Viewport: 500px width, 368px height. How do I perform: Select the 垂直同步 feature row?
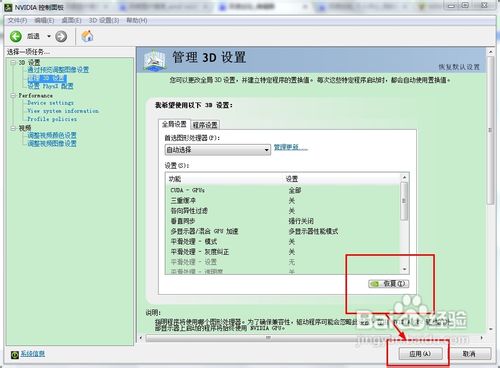point(283,221)
